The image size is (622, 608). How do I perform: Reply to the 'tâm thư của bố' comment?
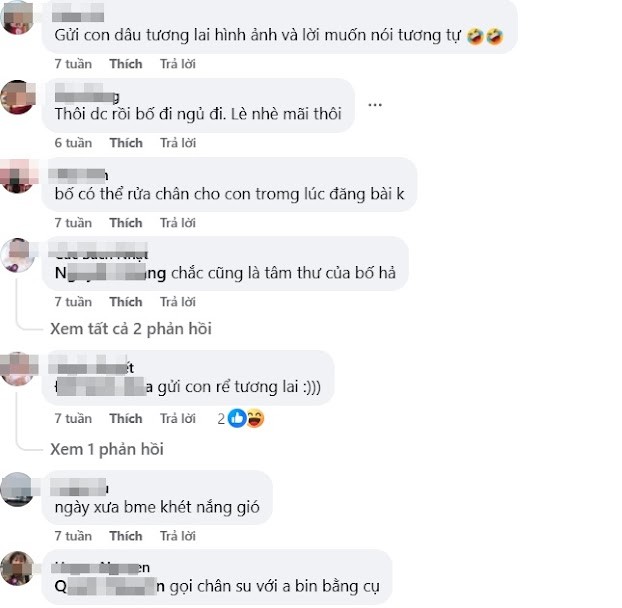click(x=178, y=302)
